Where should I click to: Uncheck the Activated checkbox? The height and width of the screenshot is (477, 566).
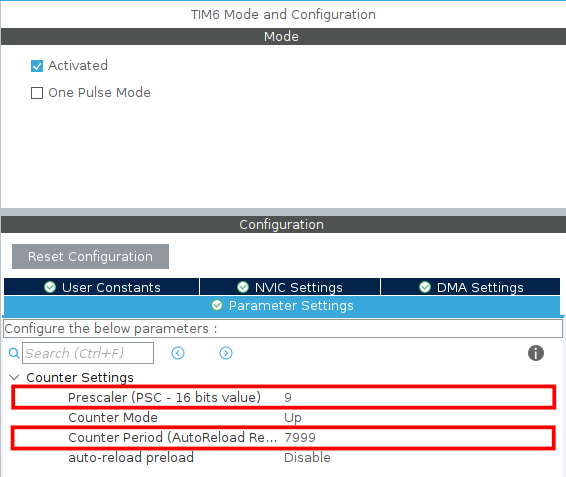tap(37, 66)
